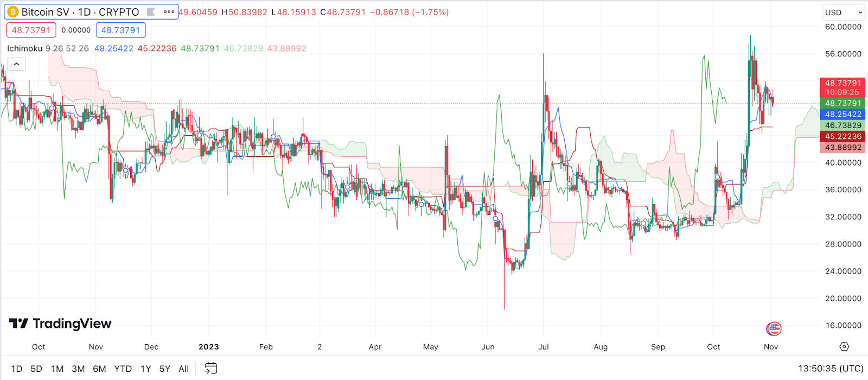Click the 56.00000 price axis label
The image size is (868, 380).
click(843, 54)
